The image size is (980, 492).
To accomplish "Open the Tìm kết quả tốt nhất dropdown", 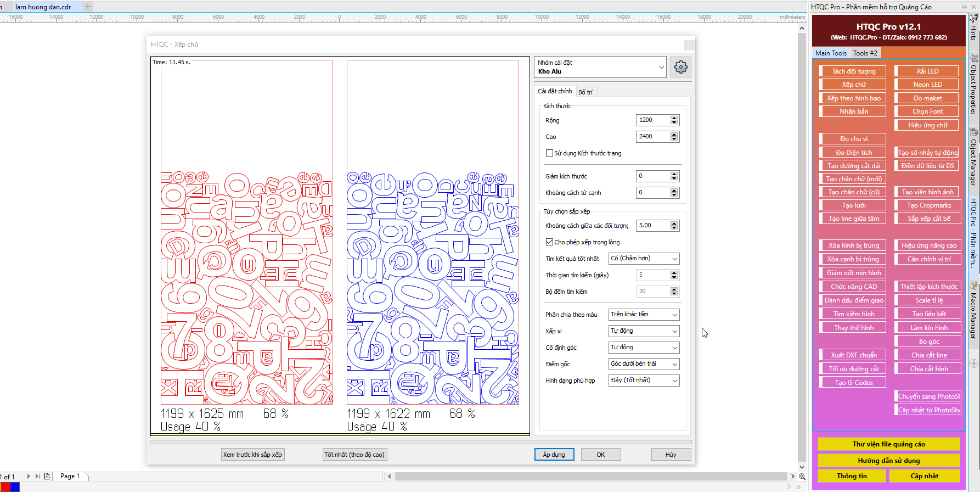I will [x=644, y=259].
